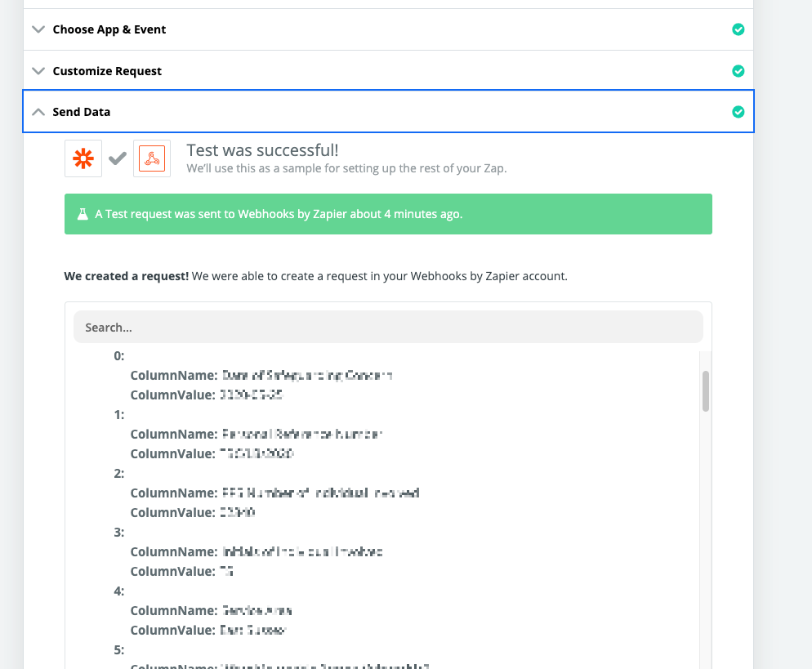Click the gray checkmark between app icons
This screenshot has width=812, height=669.
point(118,158)
